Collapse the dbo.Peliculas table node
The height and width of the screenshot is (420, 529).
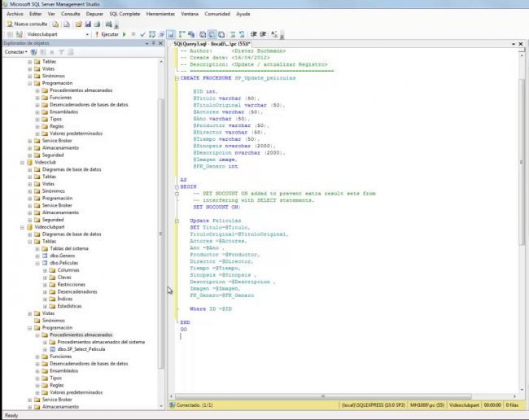point(37,263)
